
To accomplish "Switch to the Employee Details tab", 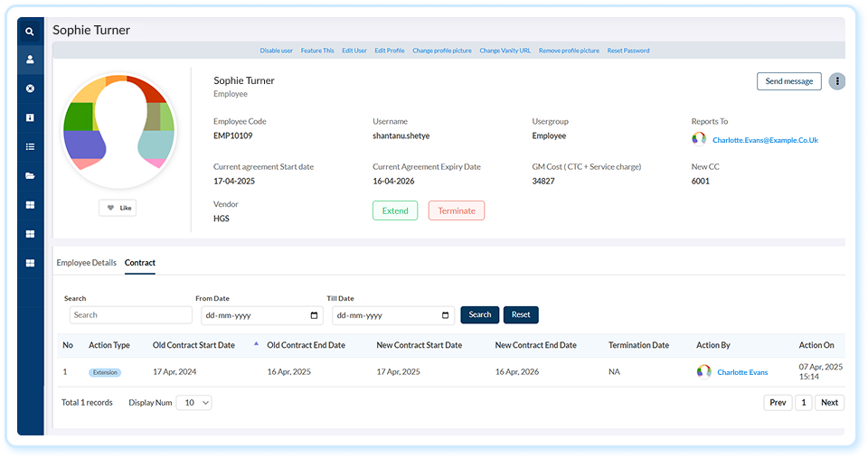I will [87, 263].
